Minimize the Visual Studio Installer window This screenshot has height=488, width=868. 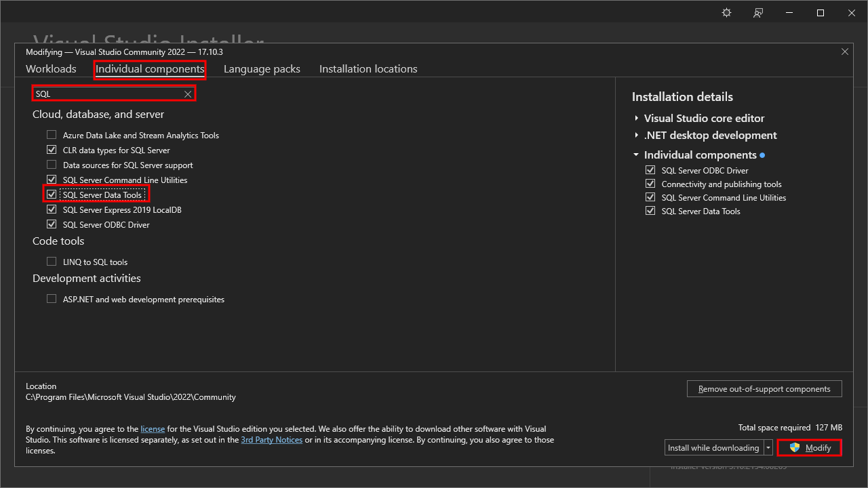pyautogui.click(x=789, y=13)
